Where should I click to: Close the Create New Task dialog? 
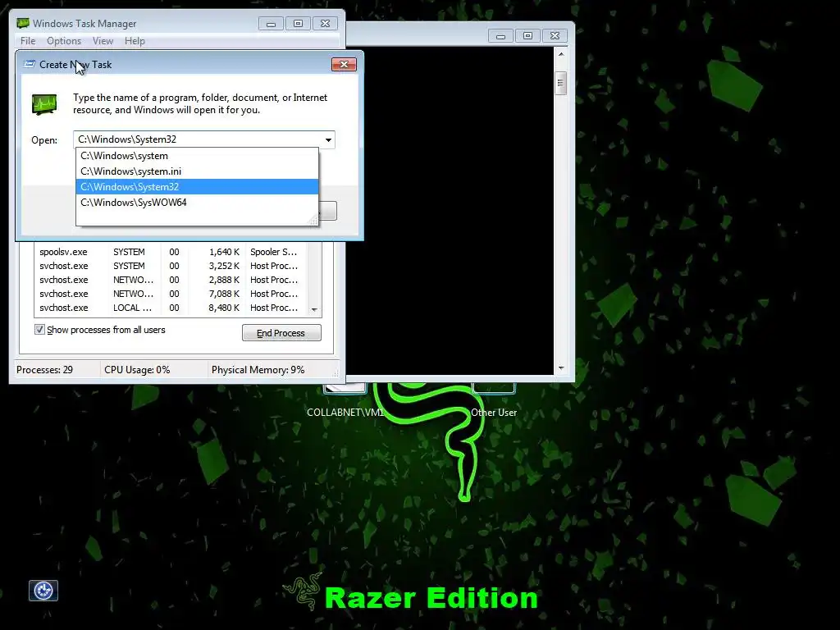coord(344,64)
